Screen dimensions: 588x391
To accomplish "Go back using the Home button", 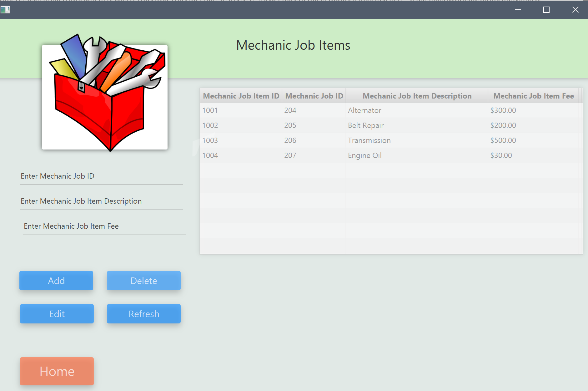I will click(x=57, y=371).
